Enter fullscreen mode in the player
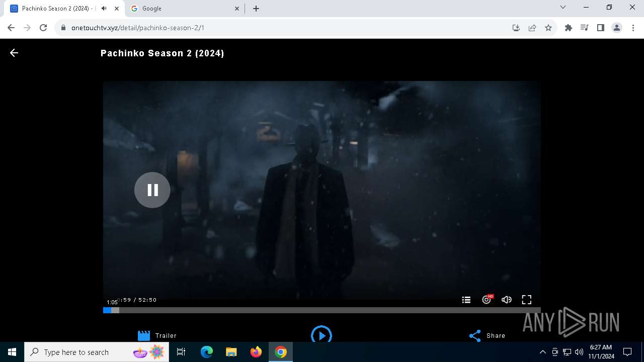Viewport: 644px width, 362px height. click(x=527, y=300)
